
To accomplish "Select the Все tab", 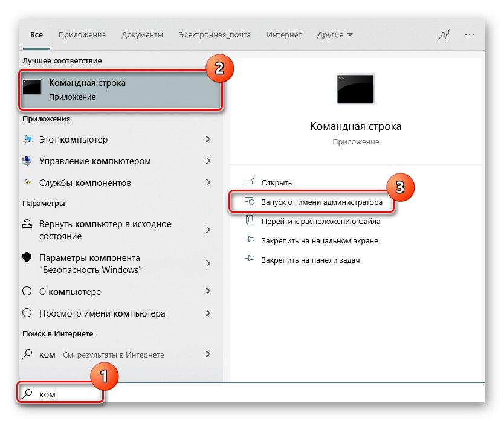I will (36, 34).
